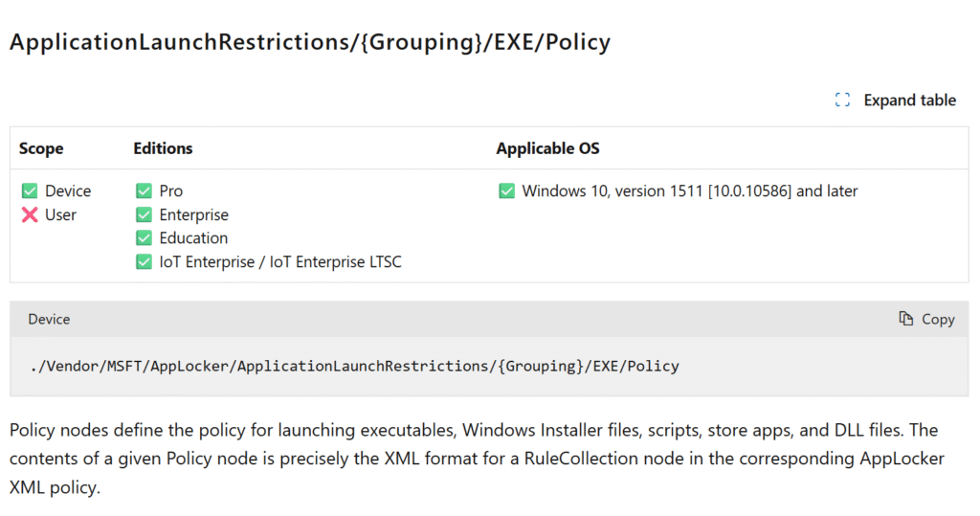This screenshot has width=980, height=516.
Task: Click the Expand table label
Action: click(x=909, y=101)
